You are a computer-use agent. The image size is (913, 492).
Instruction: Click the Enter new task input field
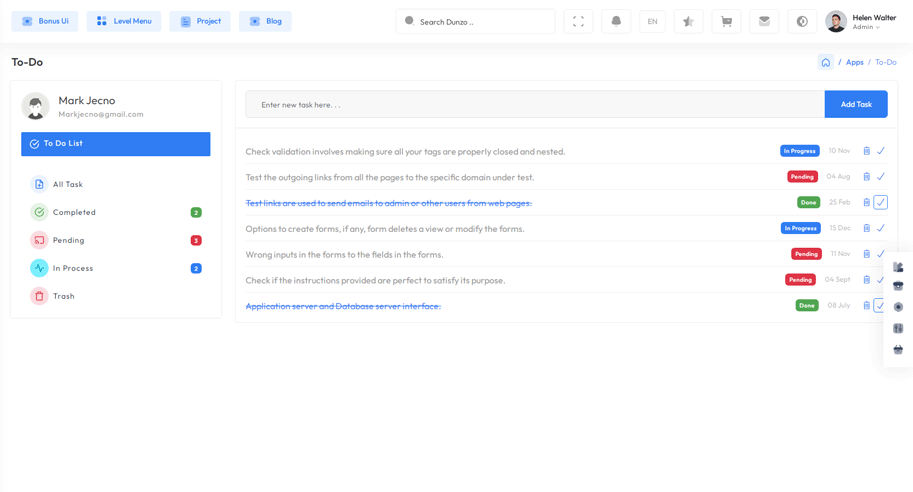535,104
